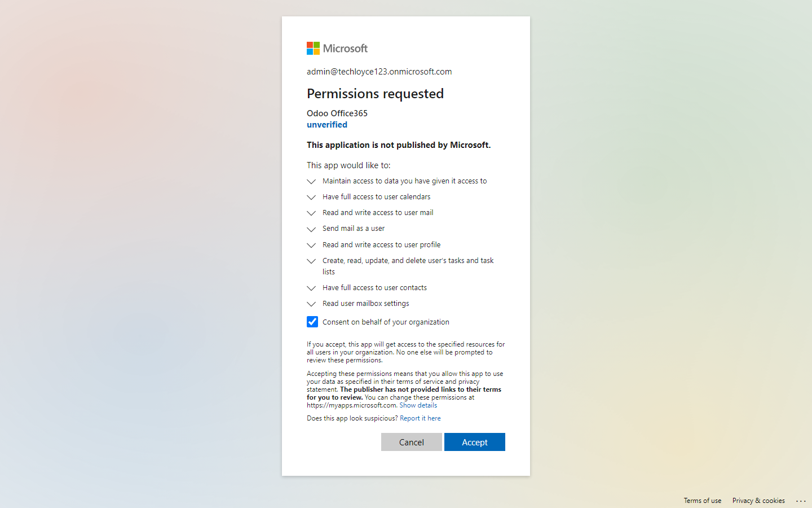
Task: Expand Read and write access to user profile
Action: point(311,246)
